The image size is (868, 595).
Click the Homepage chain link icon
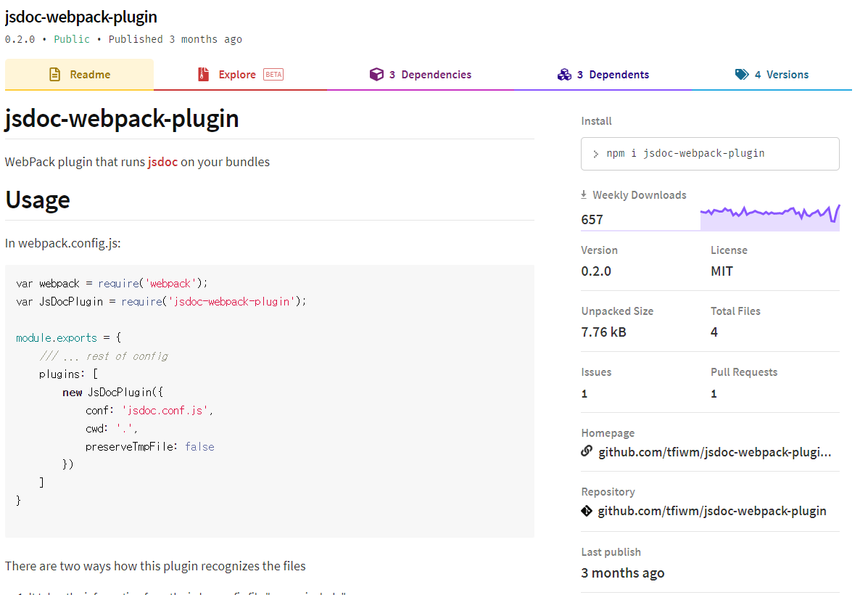[x=587, y=451]
